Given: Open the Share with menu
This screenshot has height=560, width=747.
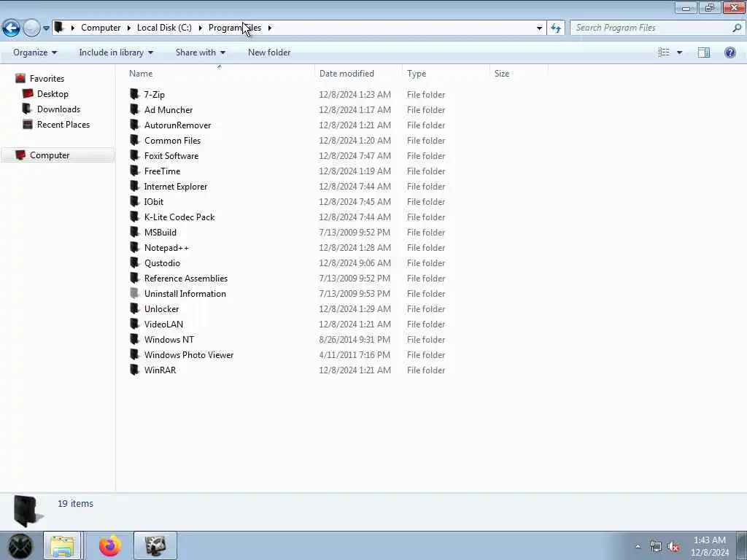Looking at the screenshot, I should coord(200,52).
